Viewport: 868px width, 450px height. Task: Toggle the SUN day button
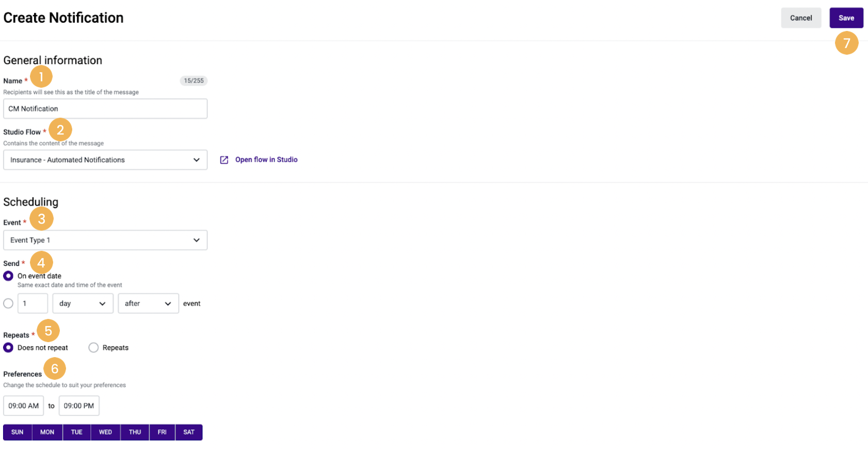18,432
